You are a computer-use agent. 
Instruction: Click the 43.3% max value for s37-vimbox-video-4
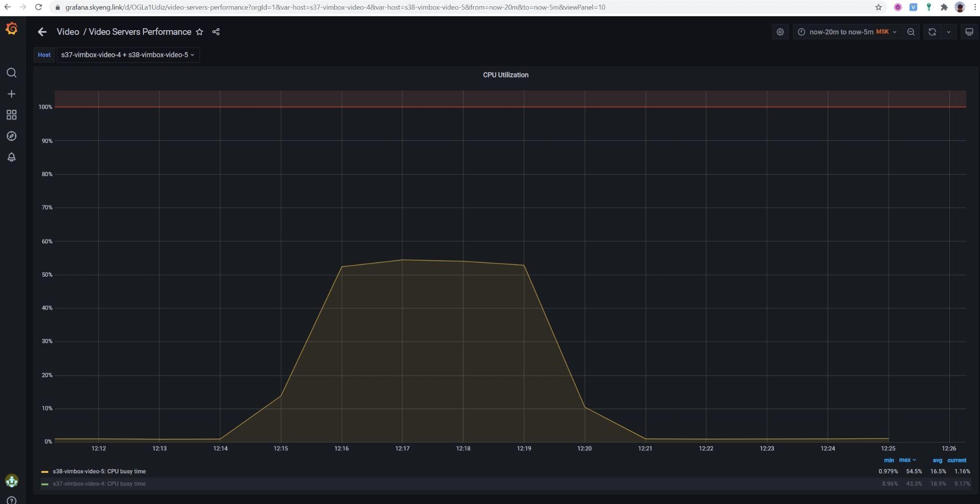913,484
